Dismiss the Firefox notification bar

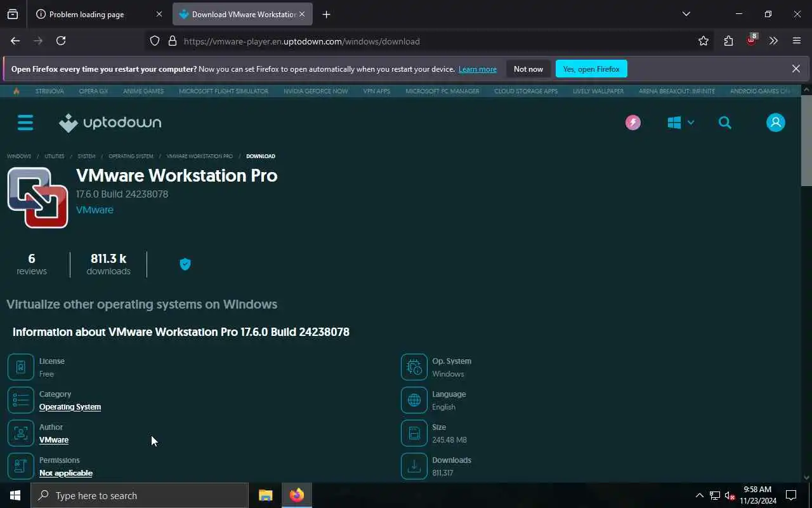796,69
